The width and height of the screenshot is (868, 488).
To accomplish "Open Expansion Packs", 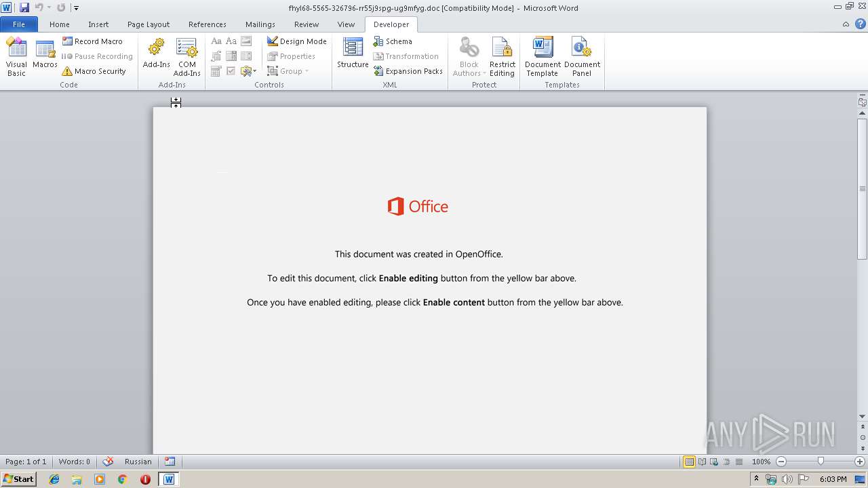I will click(x=408, y=71).
